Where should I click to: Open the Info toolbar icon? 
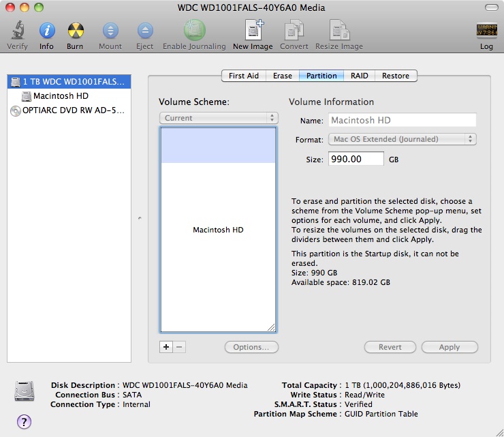[46, 31]
